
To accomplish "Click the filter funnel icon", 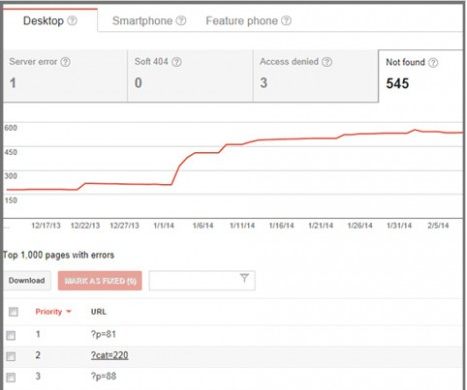I will 244,278.
